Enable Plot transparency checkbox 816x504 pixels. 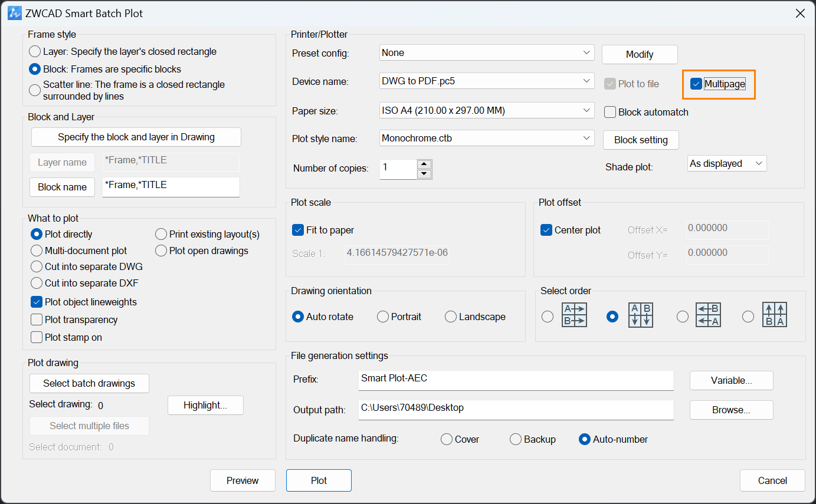click(x=37, y=319)
